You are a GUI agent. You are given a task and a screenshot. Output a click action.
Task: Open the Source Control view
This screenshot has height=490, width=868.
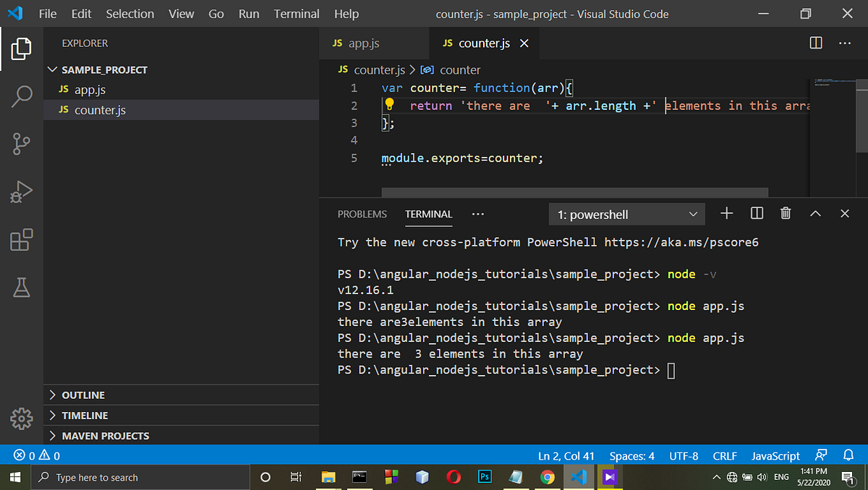[21, 143]
